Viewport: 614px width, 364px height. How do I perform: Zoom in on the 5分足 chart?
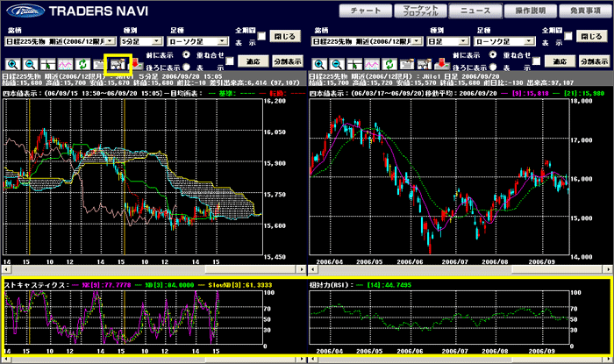coord(12,64)
